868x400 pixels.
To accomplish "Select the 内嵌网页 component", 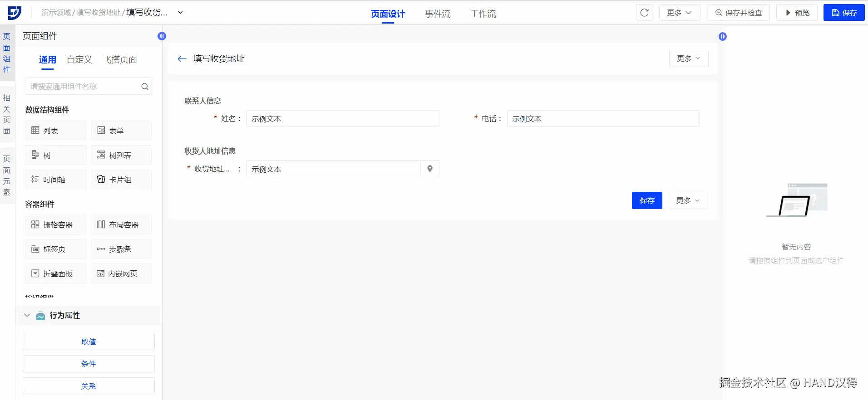I will pos(121,273).
